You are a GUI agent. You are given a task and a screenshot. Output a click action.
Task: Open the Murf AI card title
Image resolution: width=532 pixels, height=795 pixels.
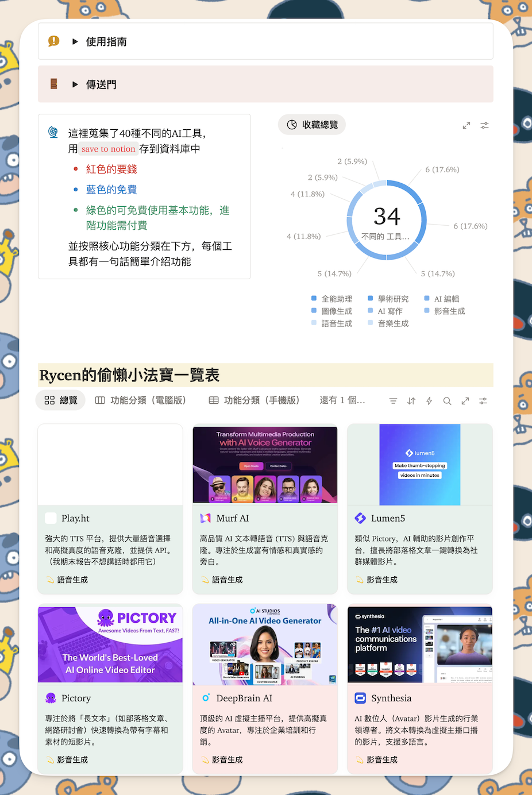232,518
